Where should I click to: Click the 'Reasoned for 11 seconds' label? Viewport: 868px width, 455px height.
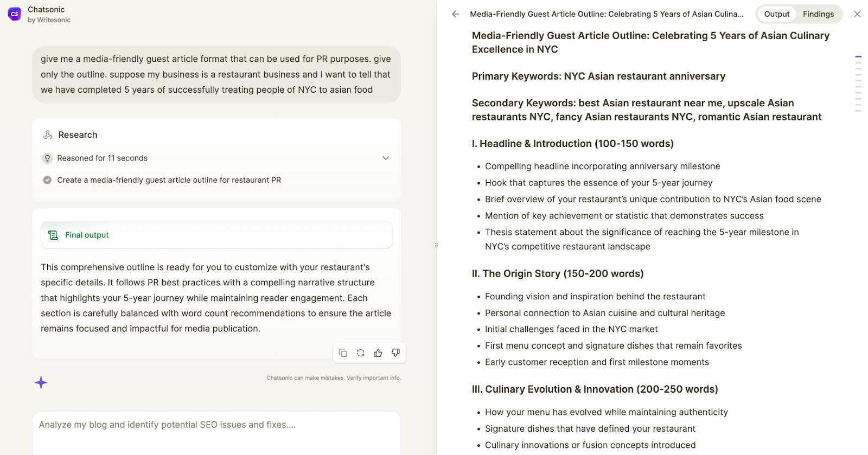(x=102, y=158)
